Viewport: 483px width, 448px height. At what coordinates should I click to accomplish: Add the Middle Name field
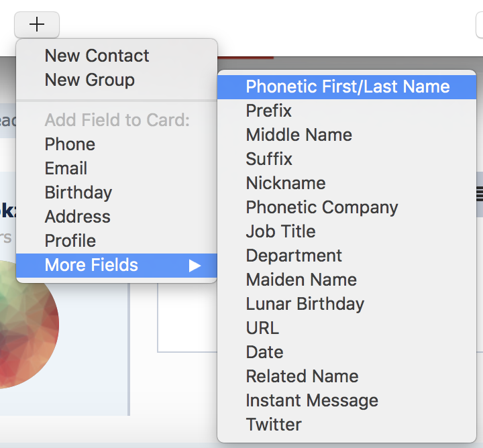[x=299, y=135]
